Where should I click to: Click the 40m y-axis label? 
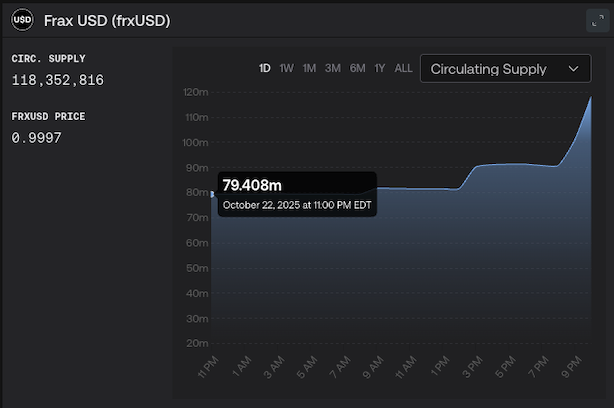point(197,293)
